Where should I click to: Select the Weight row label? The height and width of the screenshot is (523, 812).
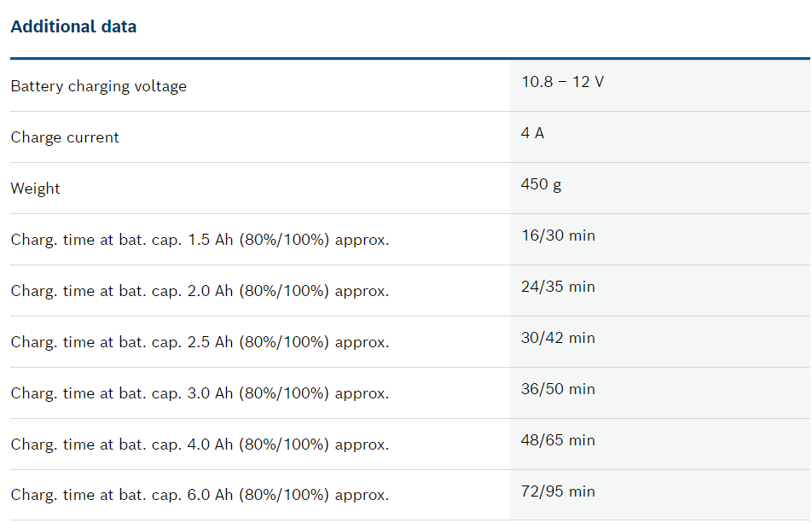[x=35, y=189]
